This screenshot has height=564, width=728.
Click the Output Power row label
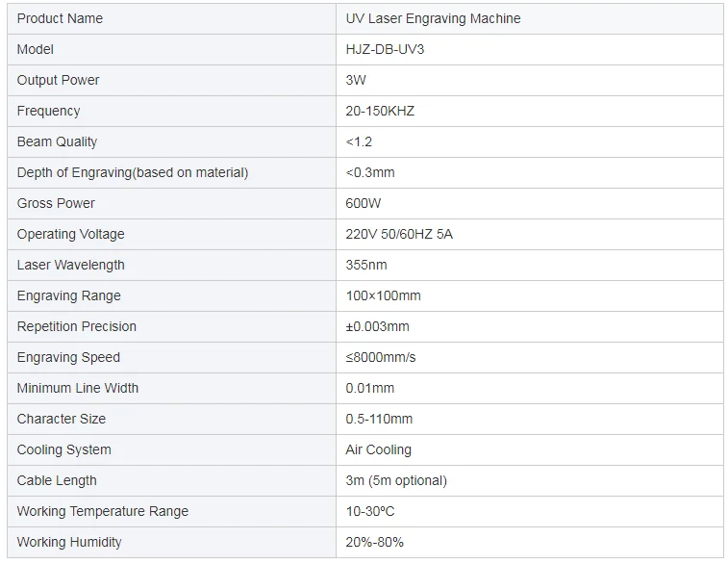[58, 80]
